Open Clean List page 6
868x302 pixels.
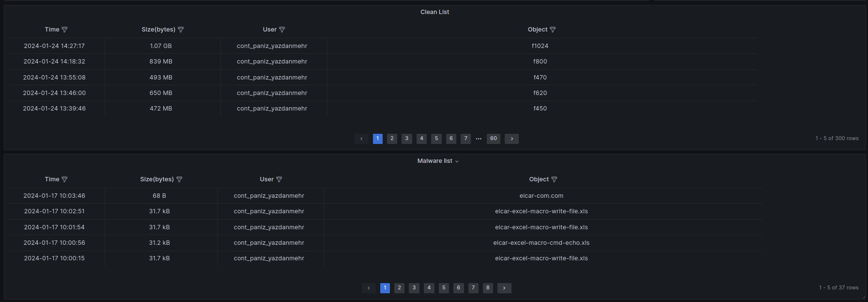click(451, 139)
